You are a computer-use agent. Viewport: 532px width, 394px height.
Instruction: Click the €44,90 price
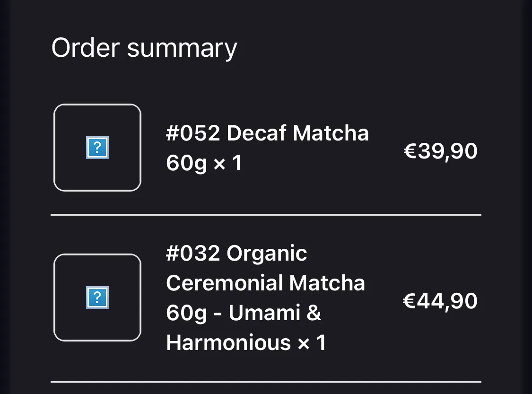point(440,301)
